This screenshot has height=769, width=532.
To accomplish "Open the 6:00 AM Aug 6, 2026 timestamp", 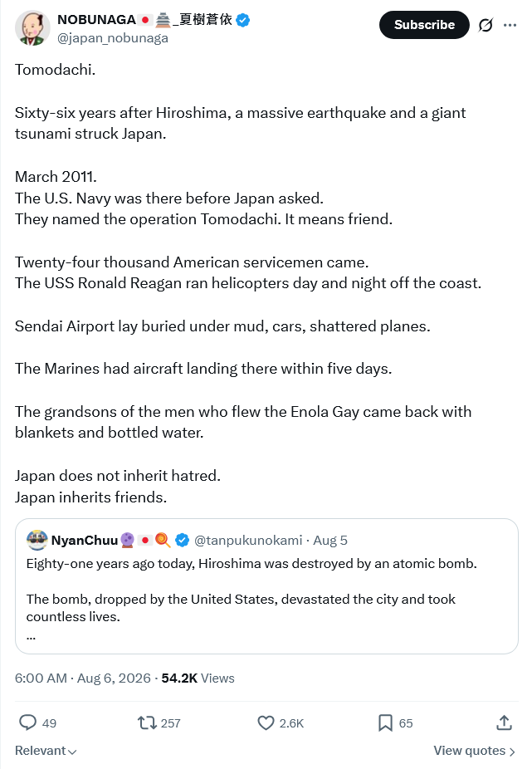I will (x=82, y=678).
